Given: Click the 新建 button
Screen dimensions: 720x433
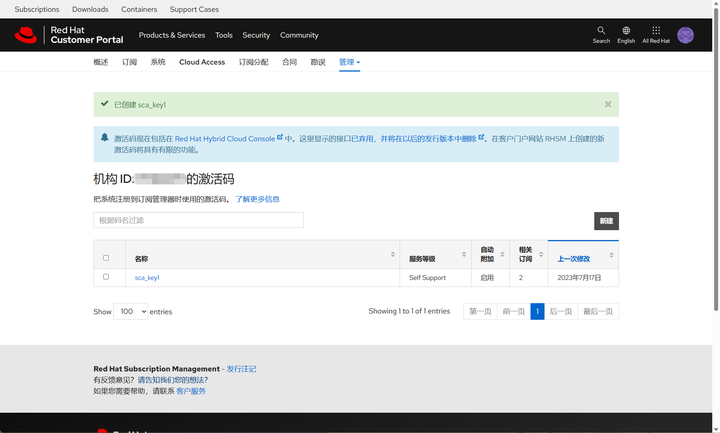Looking at the screenshot, I should (x=606, y=221).
